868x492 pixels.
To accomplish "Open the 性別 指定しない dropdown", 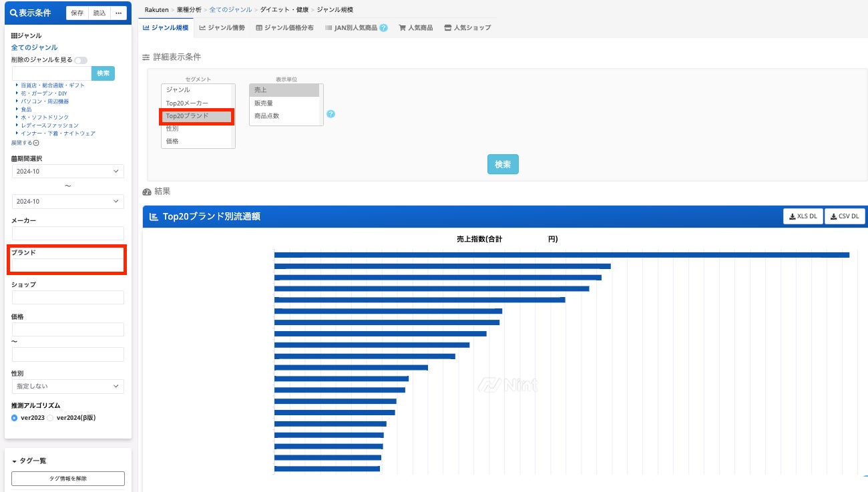I will (67, 387).
